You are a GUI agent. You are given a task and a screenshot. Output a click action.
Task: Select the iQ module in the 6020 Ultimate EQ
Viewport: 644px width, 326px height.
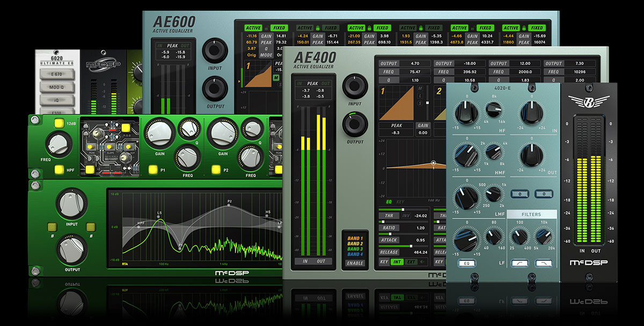point(56,101)
